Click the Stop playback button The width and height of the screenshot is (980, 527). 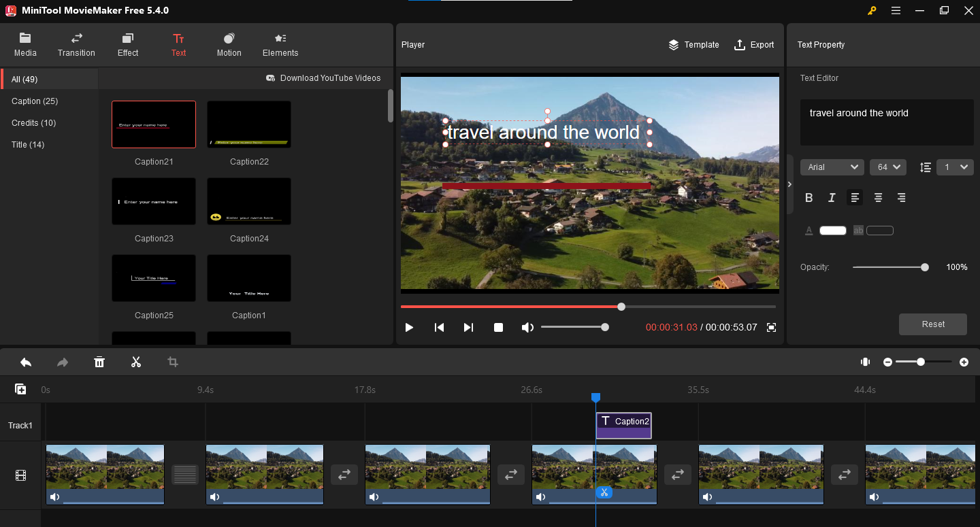point(498,328)
